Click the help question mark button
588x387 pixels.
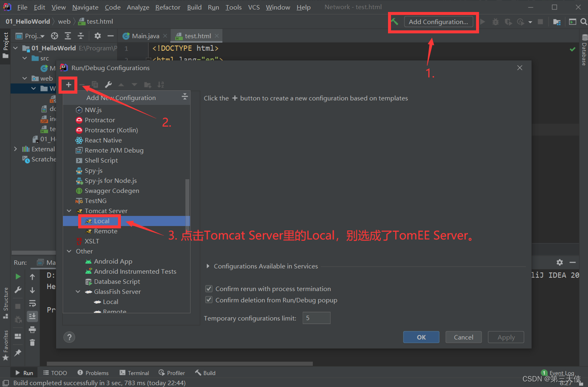[69, 337]
